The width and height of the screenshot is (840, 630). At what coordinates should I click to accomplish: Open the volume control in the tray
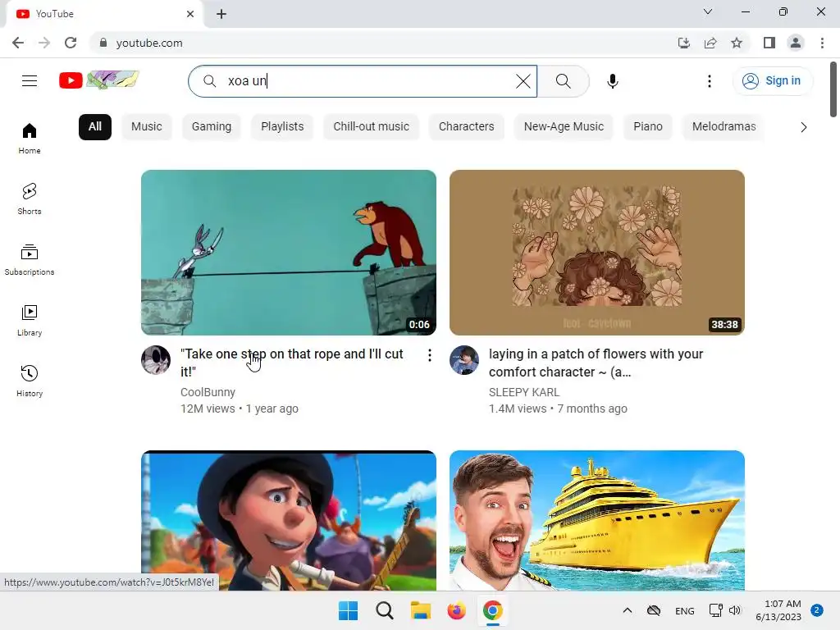[x=735, y=610]
